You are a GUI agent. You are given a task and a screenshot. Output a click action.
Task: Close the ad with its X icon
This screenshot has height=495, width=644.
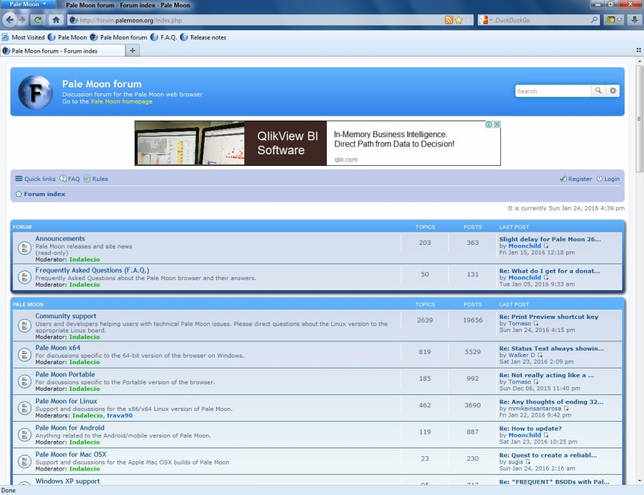point(497,124)
